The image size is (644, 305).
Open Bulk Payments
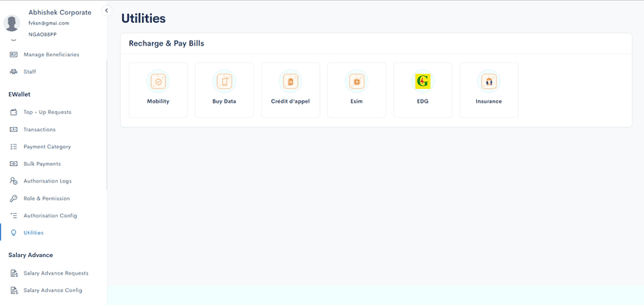[42, 164]
